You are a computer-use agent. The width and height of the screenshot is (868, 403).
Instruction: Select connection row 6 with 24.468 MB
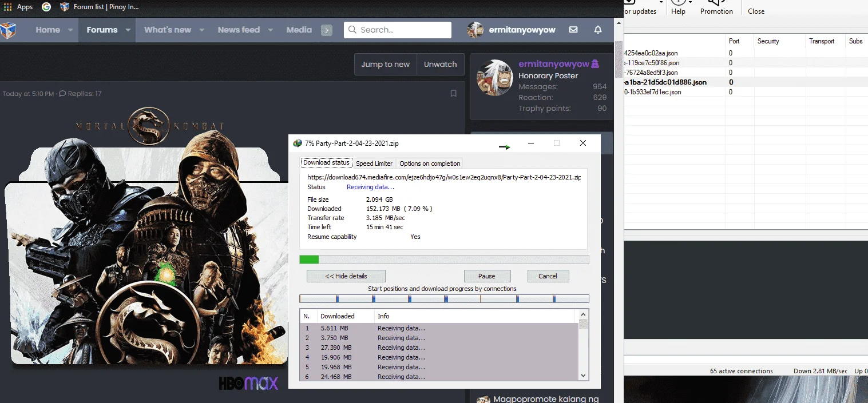[x=439, y=376]
